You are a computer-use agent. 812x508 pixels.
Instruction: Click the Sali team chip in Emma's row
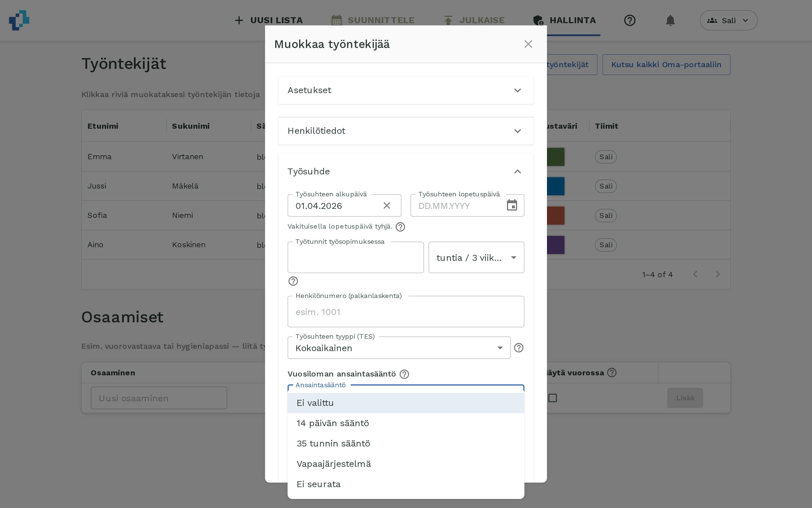point(606,157)
